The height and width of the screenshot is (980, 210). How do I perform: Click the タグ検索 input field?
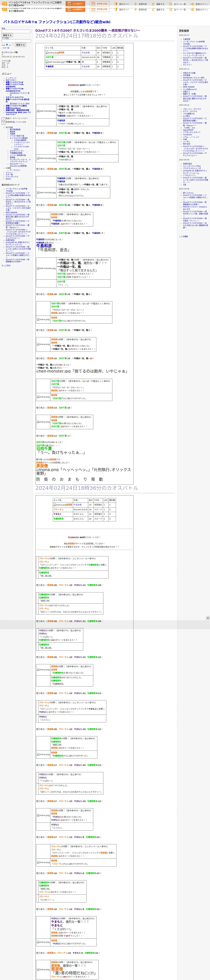click(x=16, y=41)
